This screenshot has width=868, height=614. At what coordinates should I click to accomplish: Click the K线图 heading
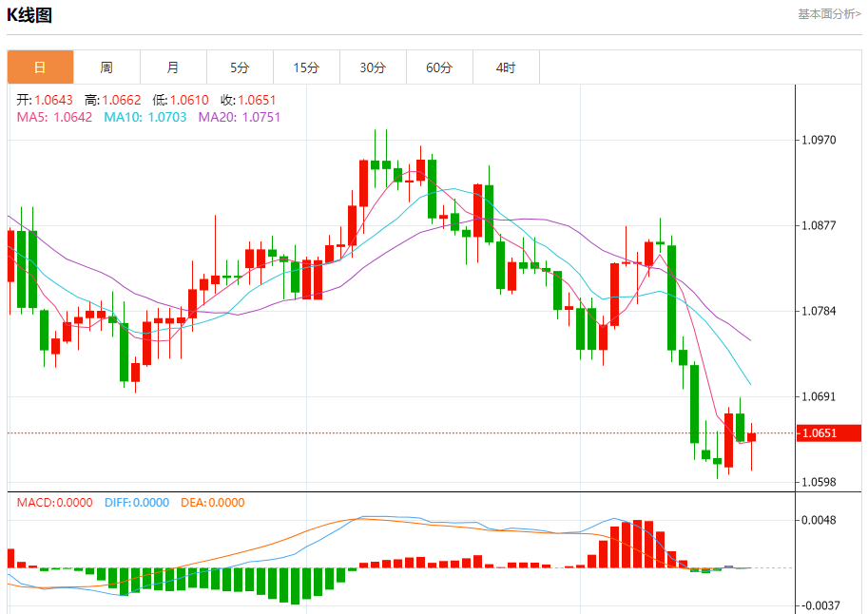point(29,15)
